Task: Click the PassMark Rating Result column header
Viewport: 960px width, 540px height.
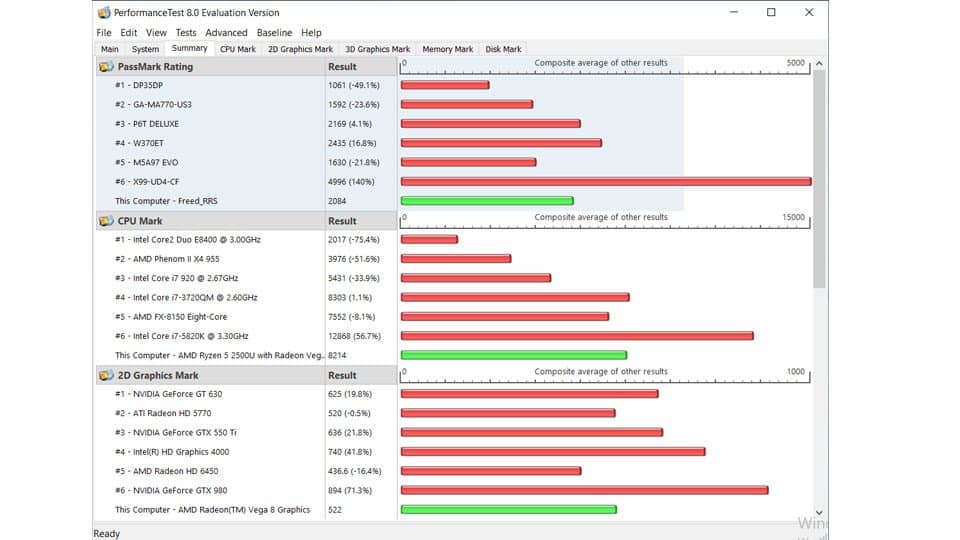Action: pyautogui.click(x=342, y=67)
